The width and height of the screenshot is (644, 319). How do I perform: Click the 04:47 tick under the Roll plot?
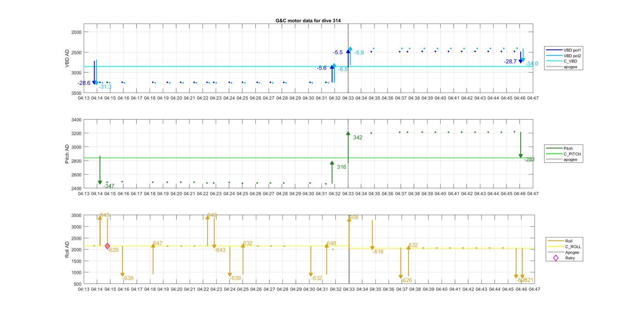click(x=534, y=290)
